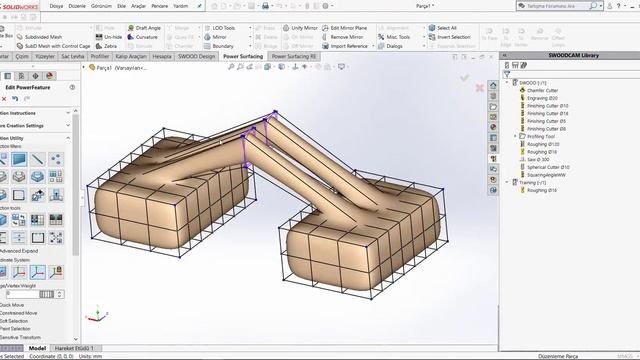Click the Unify Mirror tool
This screenshot has width=640, height=360.
300,28
